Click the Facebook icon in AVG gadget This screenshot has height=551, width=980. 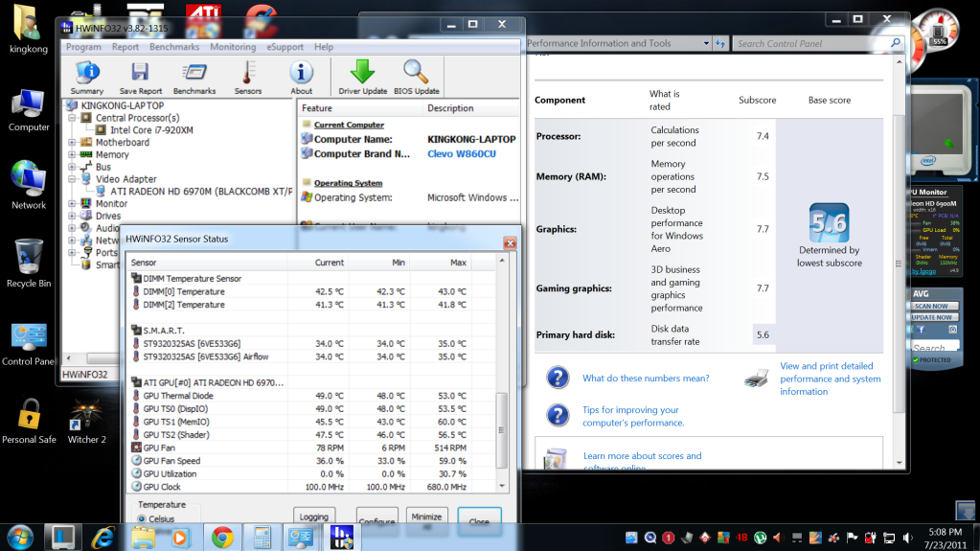pos(922,330)
